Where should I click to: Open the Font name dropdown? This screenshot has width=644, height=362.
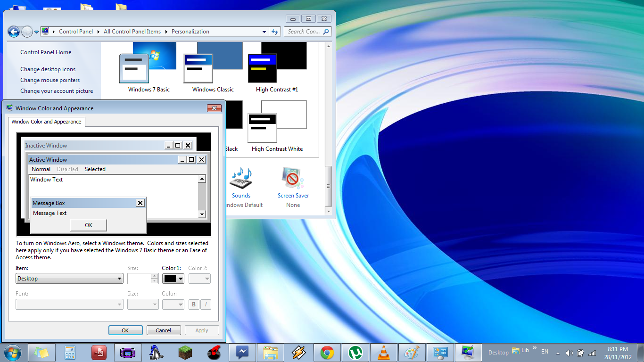(69, 304)
